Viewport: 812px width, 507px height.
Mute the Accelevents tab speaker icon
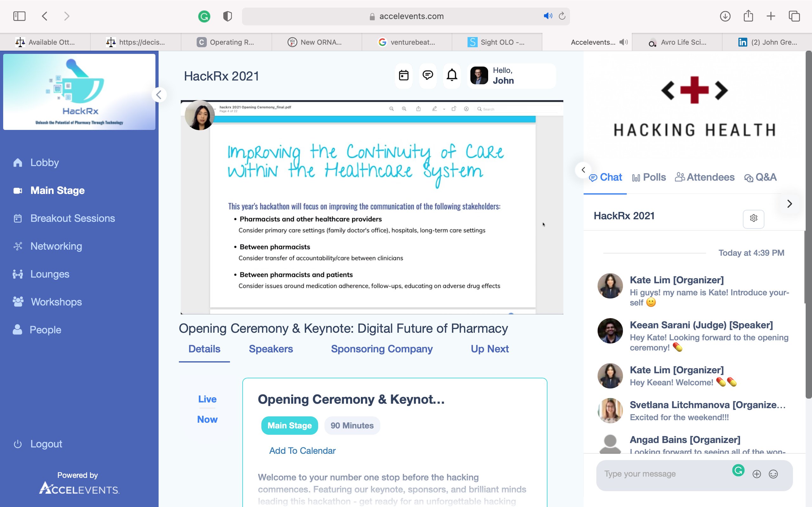(x=623, y=42)
